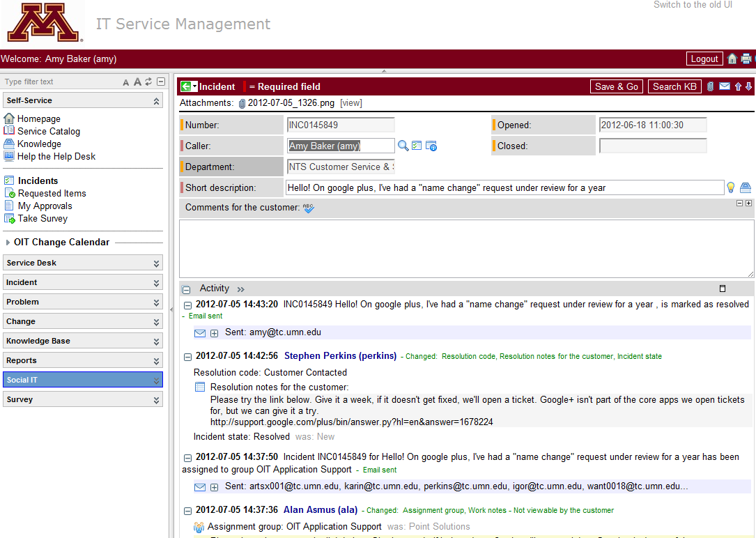Click the lightbulb suggestion icon

731,187
